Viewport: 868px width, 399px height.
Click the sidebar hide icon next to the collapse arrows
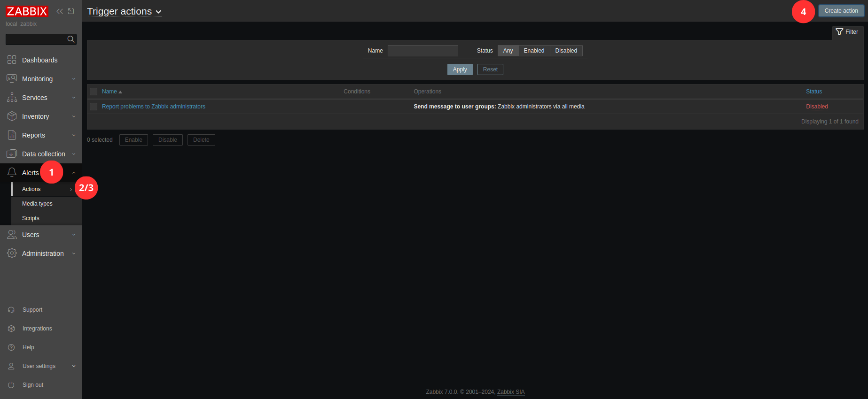71,11
